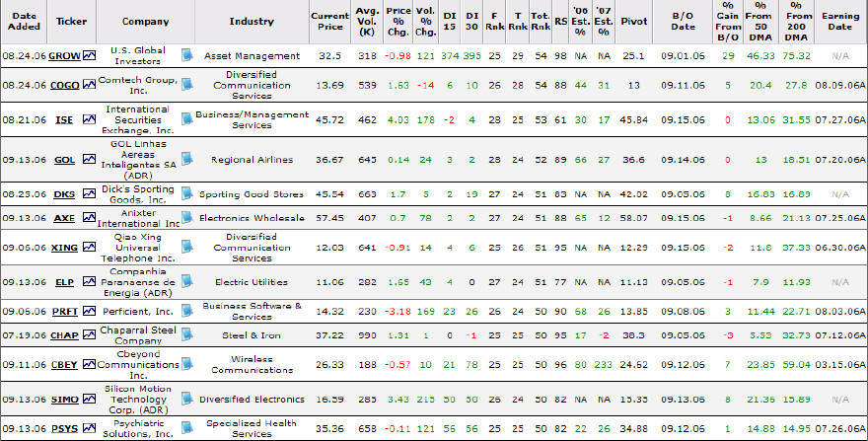Sort by the % Gain From B/O header
Viewport: 868px width, 441px height.
(728, 22)
